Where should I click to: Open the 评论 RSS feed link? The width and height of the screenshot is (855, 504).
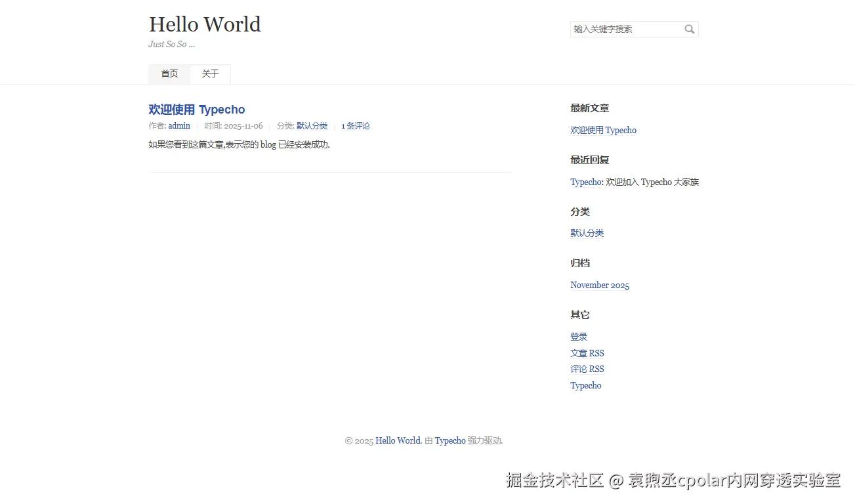coord(587,369)
